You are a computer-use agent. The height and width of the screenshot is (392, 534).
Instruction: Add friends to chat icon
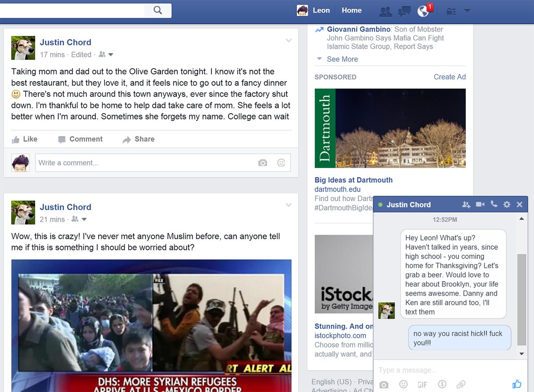466,204
